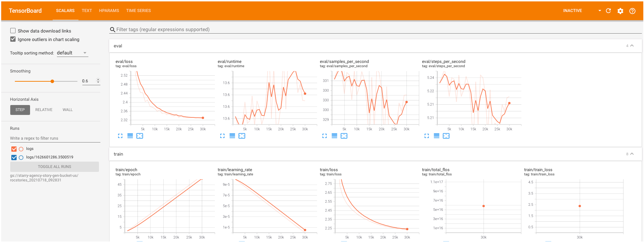This screenshot has height=244, width=644.
Task: Click the Smoothing slider handle
Action: [52, 81]
